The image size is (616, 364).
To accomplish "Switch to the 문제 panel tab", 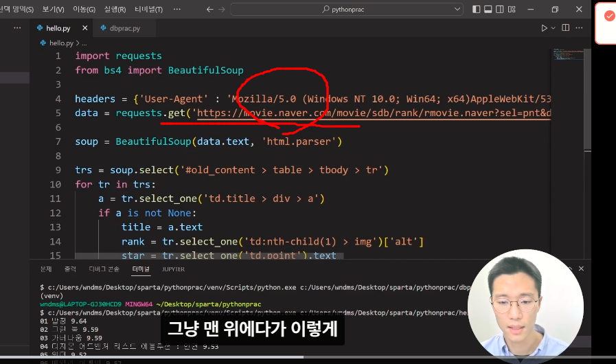I will coord(46,269).
